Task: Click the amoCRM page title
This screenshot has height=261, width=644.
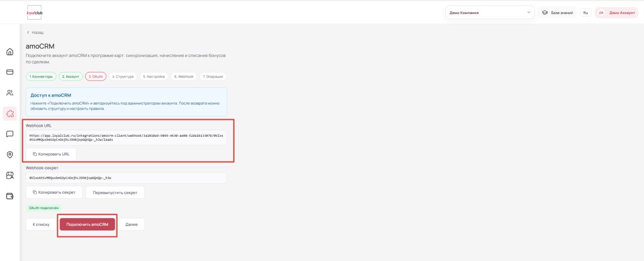Action: 40,46
